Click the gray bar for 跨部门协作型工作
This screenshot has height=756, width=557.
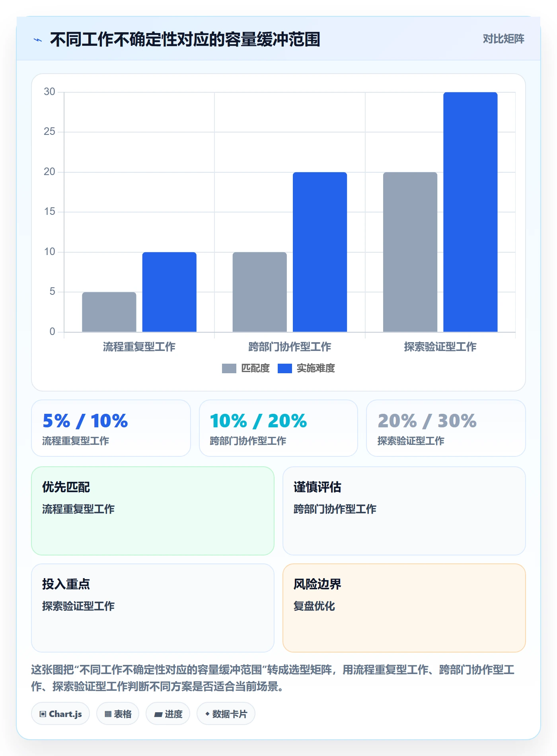pos(259,292)
